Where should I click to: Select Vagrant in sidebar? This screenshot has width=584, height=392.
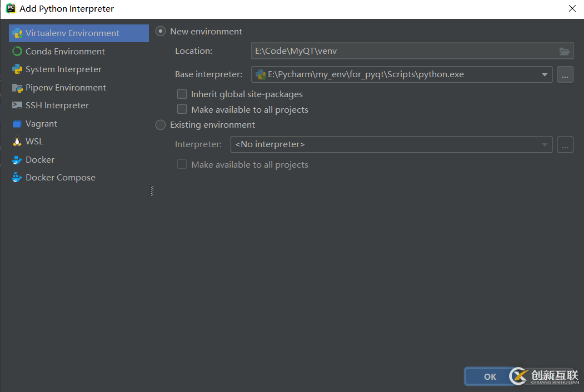coord(78,124)
